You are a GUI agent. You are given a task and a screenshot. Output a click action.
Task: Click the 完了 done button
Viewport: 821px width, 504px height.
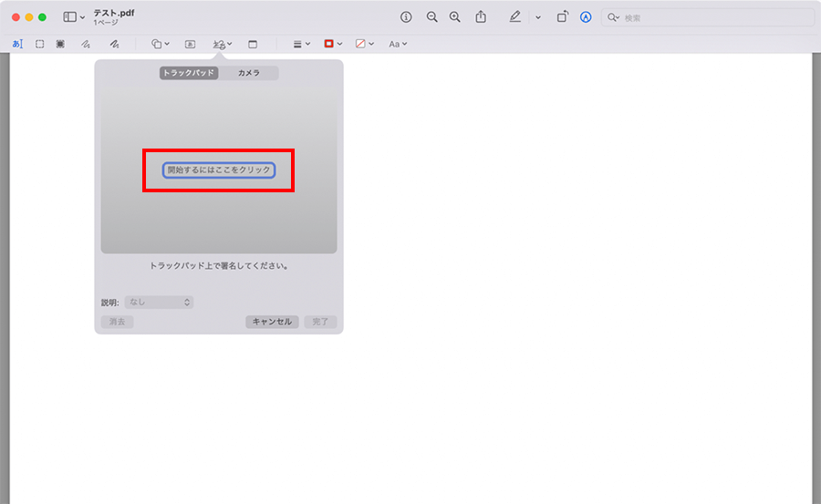tap(320, 322)
